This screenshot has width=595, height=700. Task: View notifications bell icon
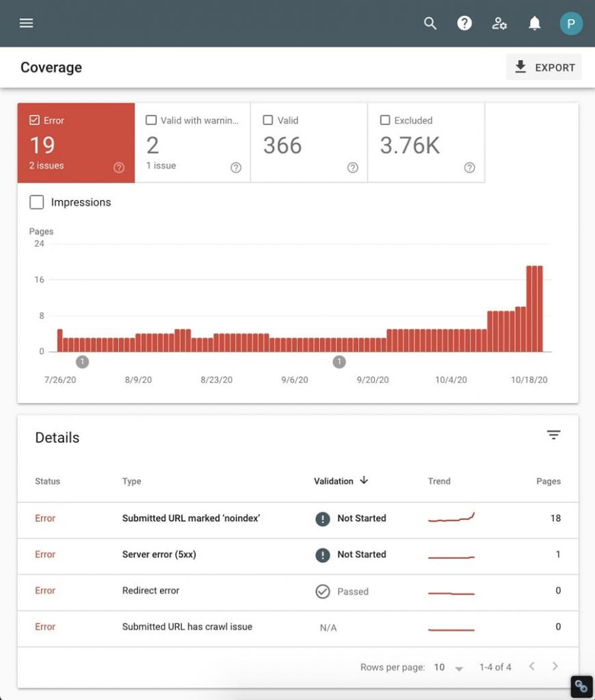tap(535, 23)
